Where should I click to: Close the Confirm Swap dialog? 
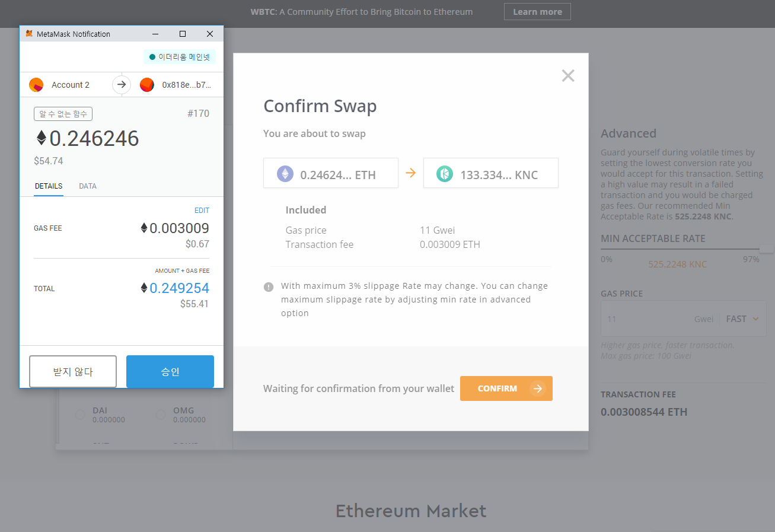568,76
